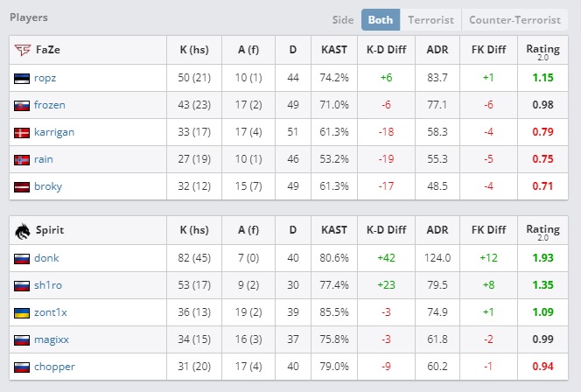
Task: Open frozen's player profile link
Action: point(50,105)
